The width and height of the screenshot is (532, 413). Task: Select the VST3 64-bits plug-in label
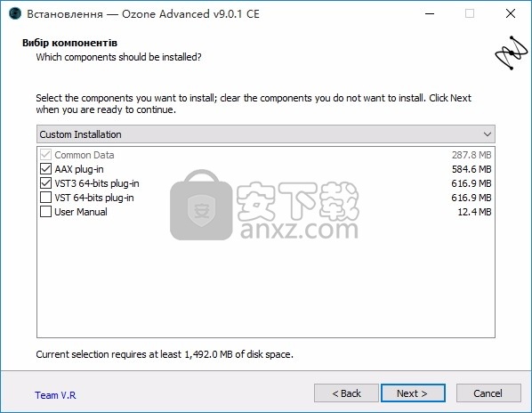pos(97,183)
